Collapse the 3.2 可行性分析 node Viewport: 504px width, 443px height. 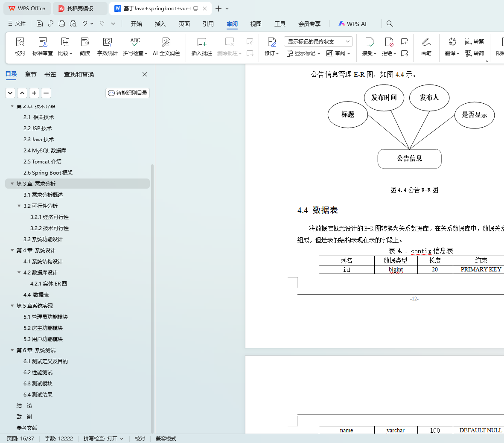tap(19, 206)
